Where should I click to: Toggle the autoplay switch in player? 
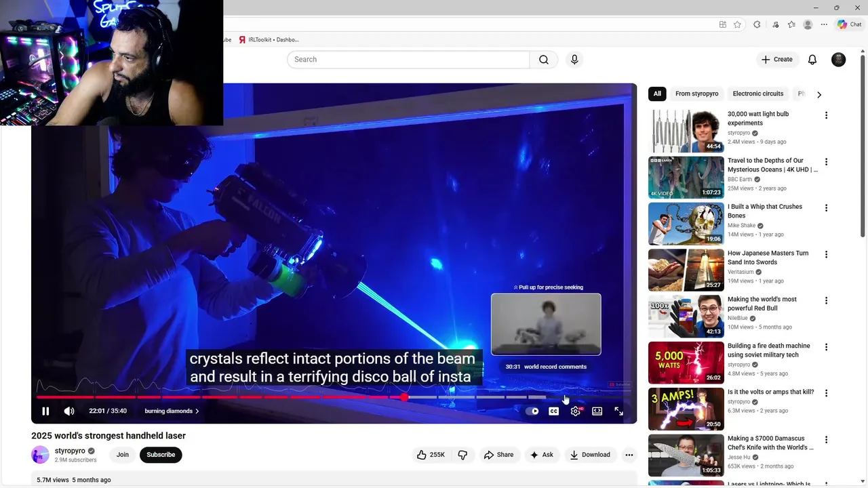point(532,411)
